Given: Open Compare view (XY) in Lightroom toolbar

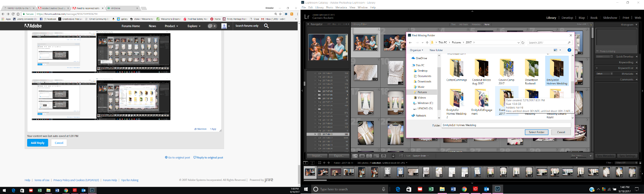Looking at the screenshot, I should pos(369,156).
